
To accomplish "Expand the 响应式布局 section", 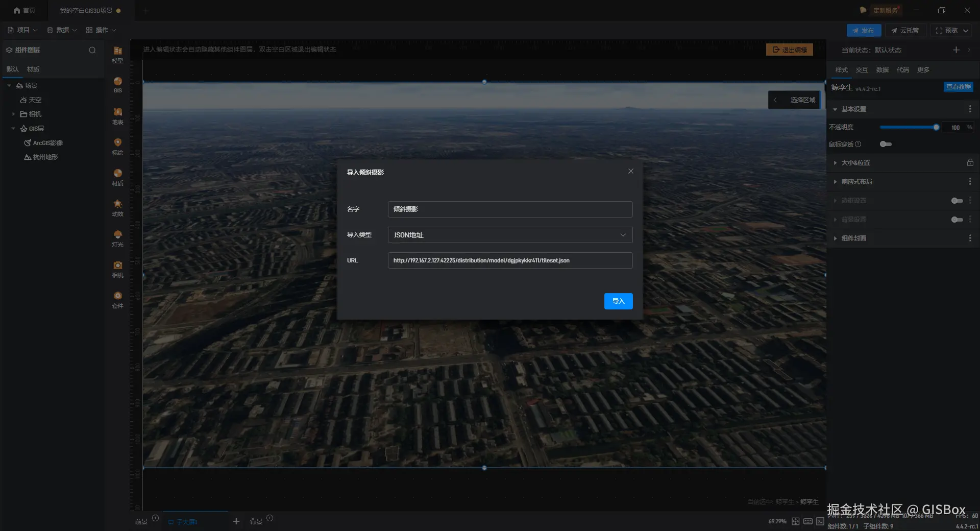I will click(835, 182).
